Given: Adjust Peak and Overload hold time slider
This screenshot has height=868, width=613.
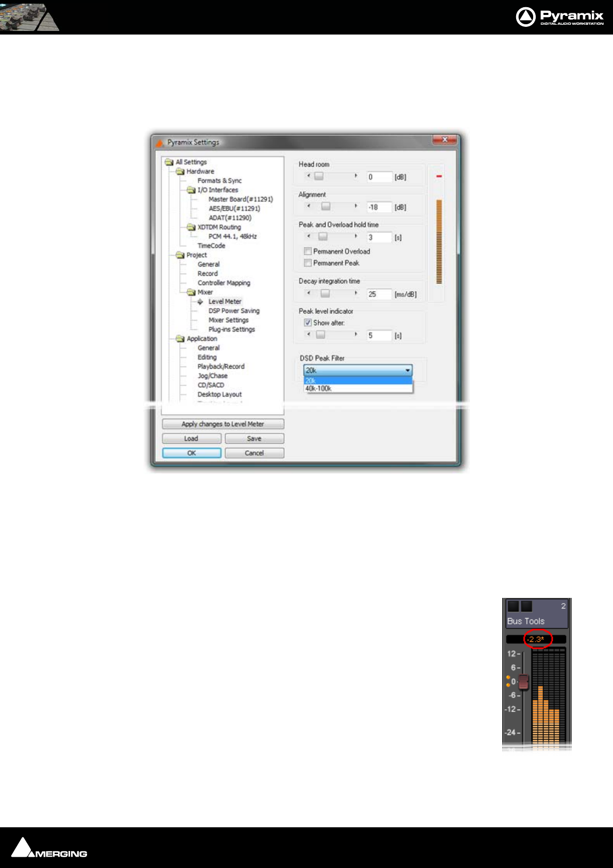Looking at the screenshot, I should click(x=322, y=236).
